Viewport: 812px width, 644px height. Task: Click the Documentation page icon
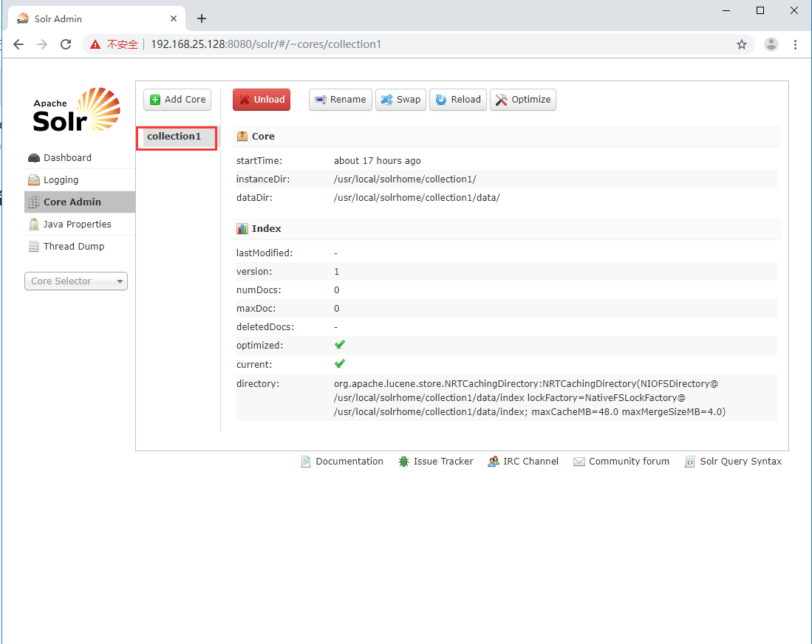click(306, 462)
